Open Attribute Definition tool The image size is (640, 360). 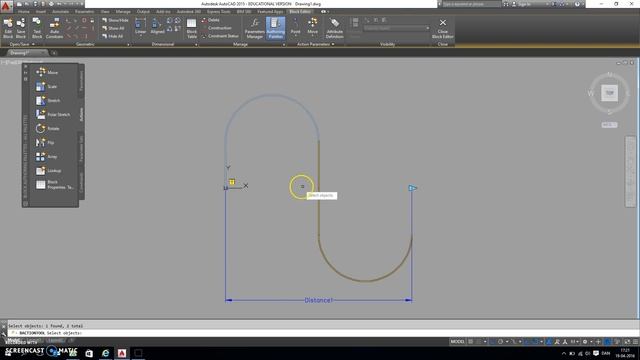[334, 28]
